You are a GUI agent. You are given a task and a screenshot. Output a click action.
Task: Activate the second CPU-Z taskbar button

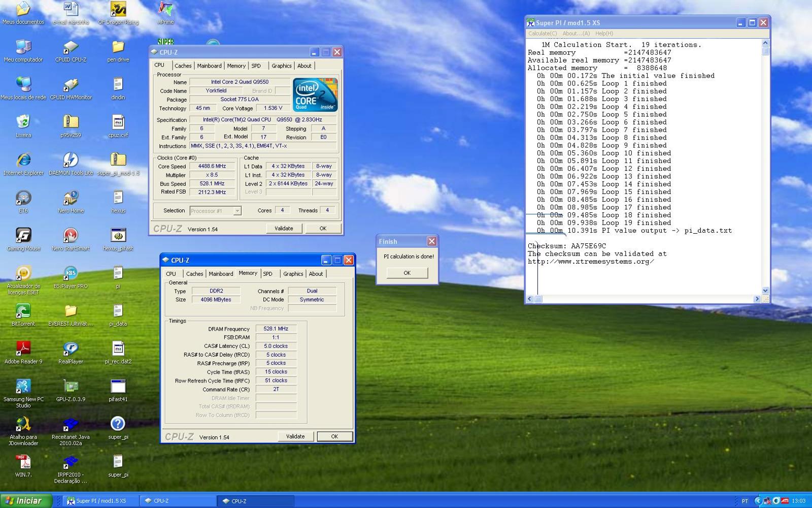pyautogui.click(x=255, y=501)
